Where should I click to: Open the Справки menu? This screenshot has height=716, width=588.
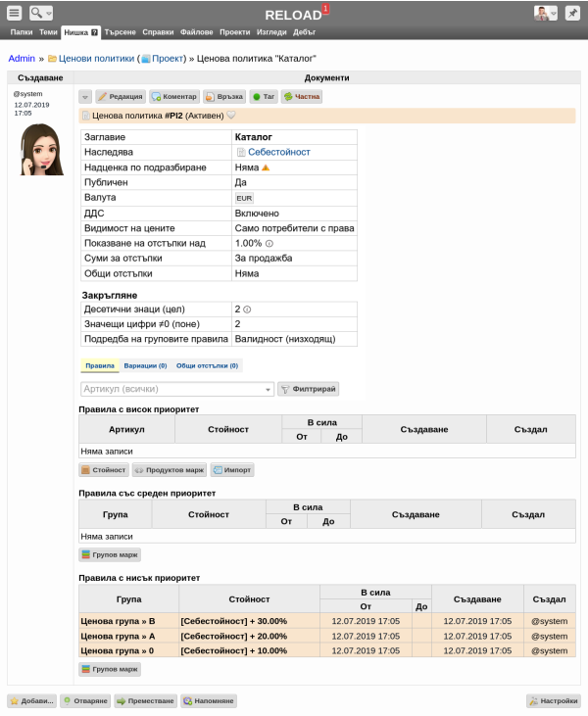point(158,32)
